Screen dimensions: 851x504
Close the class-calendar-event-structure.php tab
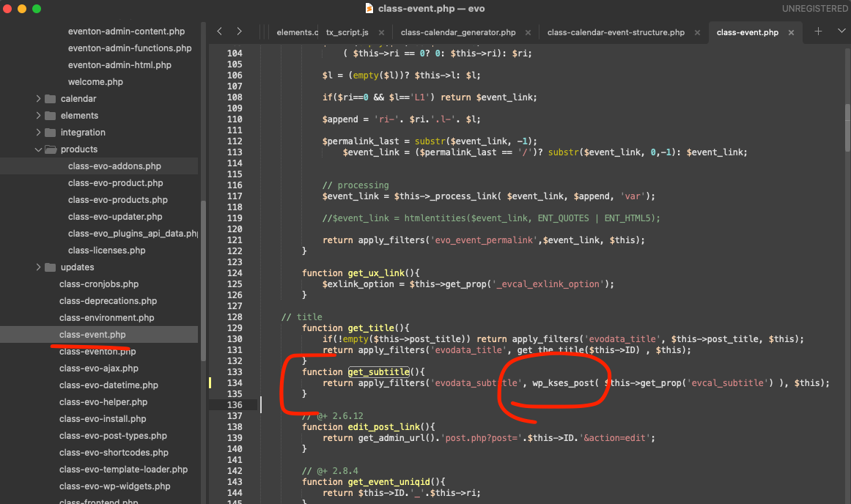coord(697,32)
